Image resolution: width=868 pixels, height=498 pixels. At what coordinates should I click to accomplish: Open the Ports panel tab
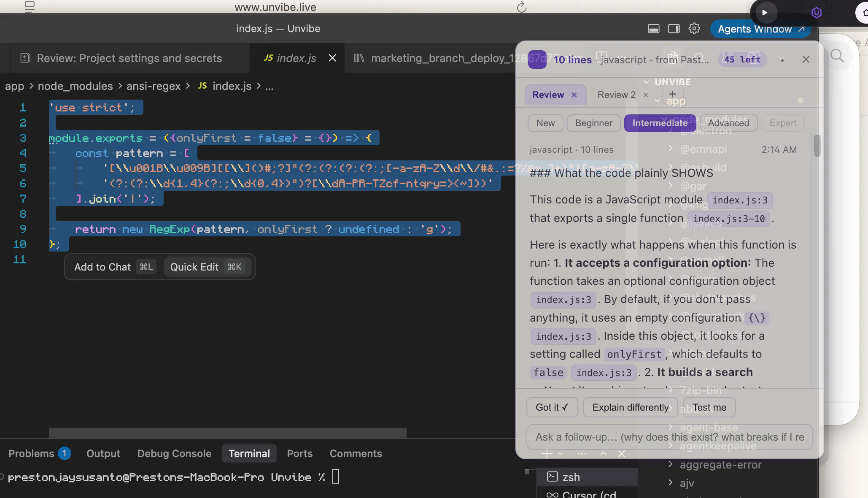coord(299,453)
